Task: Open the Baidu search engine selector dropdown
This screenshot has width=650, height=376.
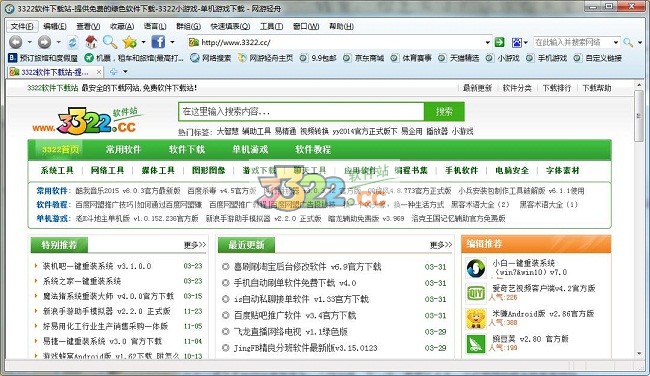Action: [526, 42]
